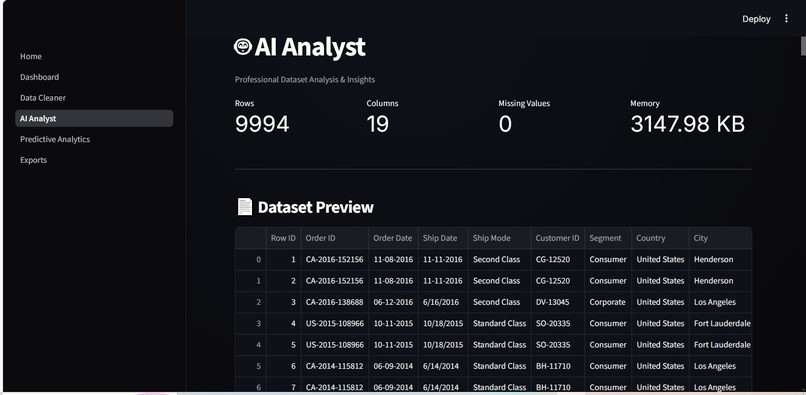Screen dimensions: 806x395
Task: Open the three-dot main menu icon
Action: [786, 19]
